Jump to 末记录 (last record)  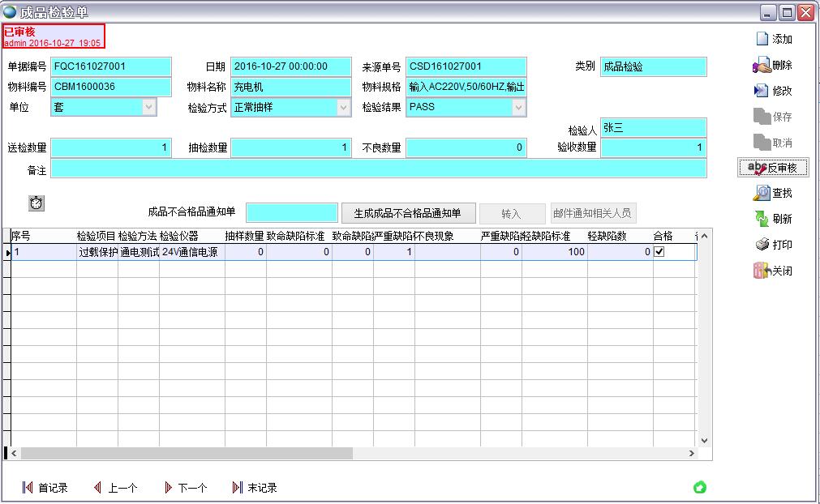[x=255, y=488]
